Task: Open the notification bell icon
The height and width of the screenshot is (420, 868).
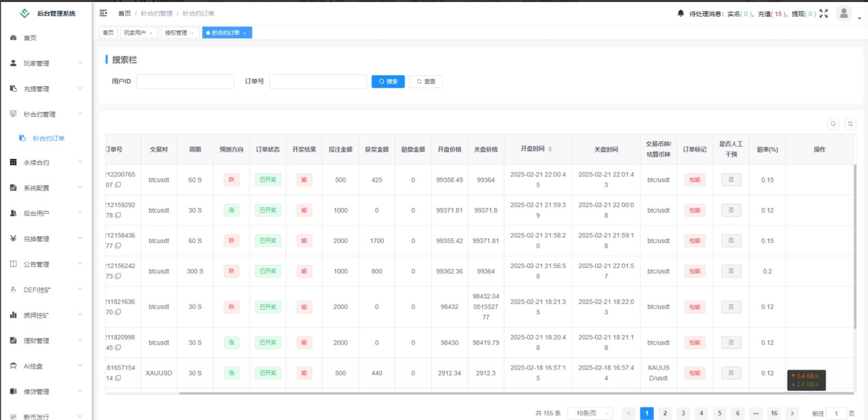Action: tap(680, 13)
